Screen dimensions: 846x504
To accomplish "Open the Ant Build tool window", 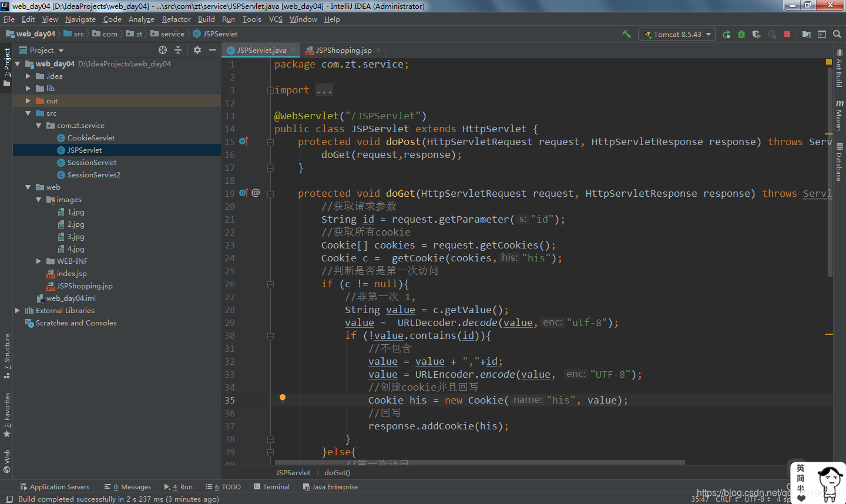I will [839, 69].
